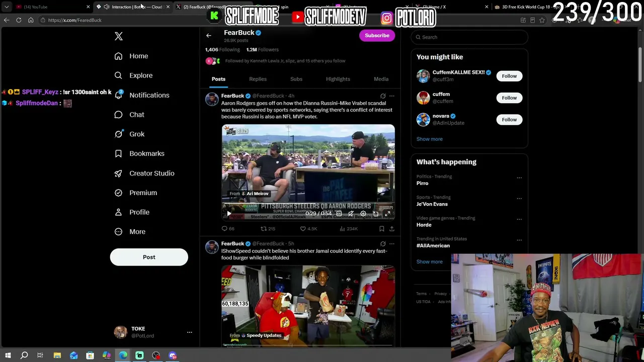Switch to the Subs tab

coord(296,79)
